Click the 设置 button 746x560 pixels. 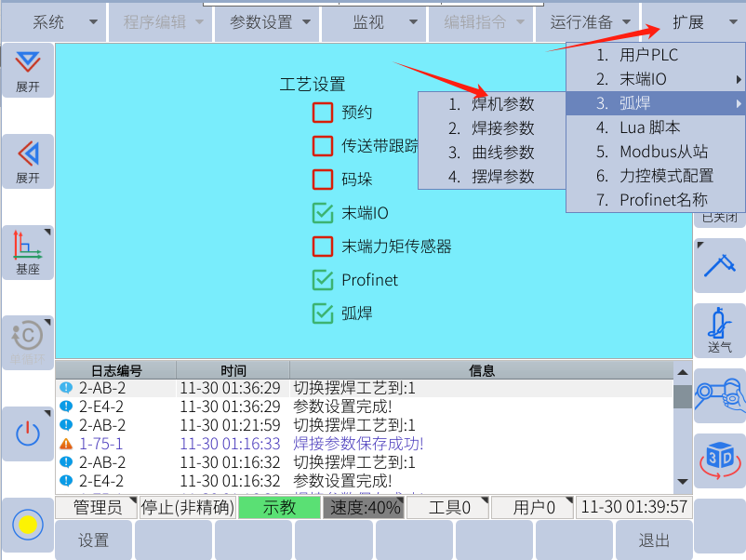click(93, 540)
